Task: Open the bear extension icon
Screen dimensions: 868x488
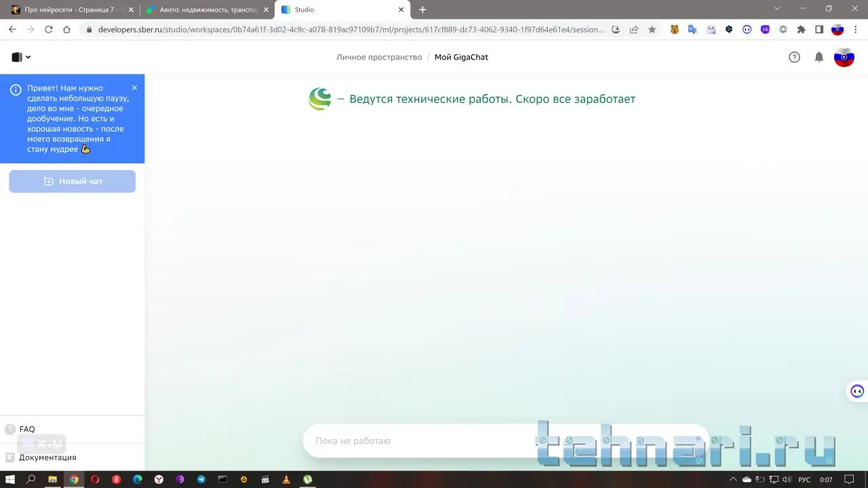Action: (675, 30)
